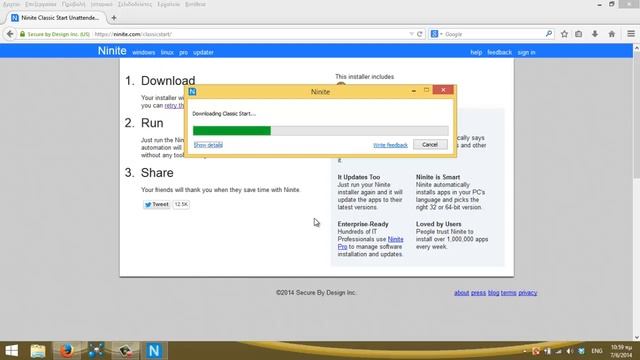
Task: Click the 12.5K tweet count bubble
Action: coord(181,204)
